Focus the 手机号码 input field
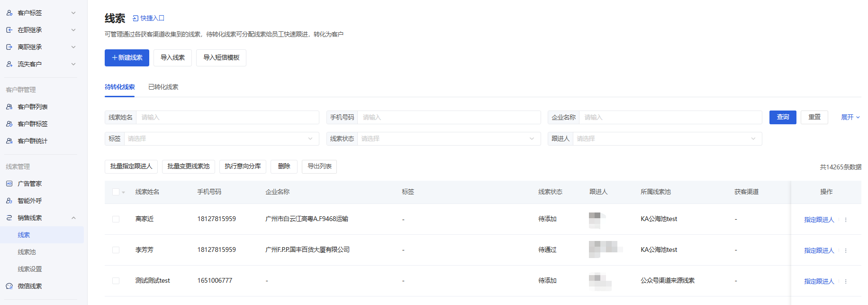Image resolution: width=868 pixels, height=305 pixels. click(x=449, y=117)
